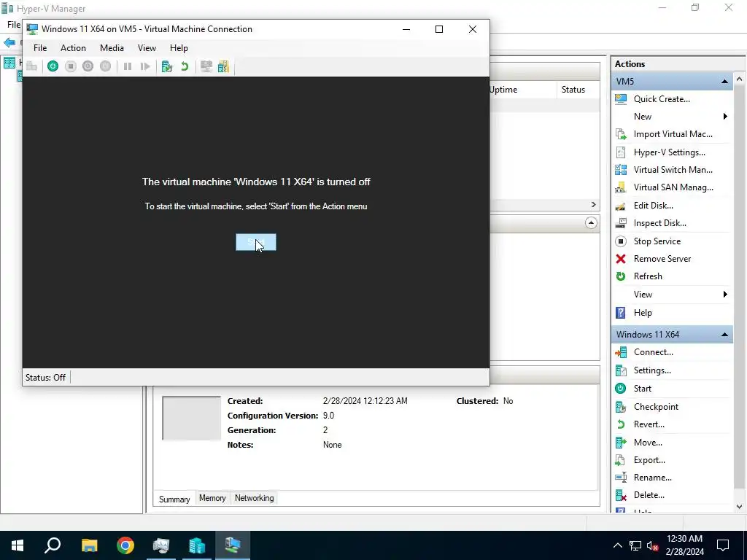
Task: Click Start in the Windows 11 X64 actions
Action: pos(642,389)
